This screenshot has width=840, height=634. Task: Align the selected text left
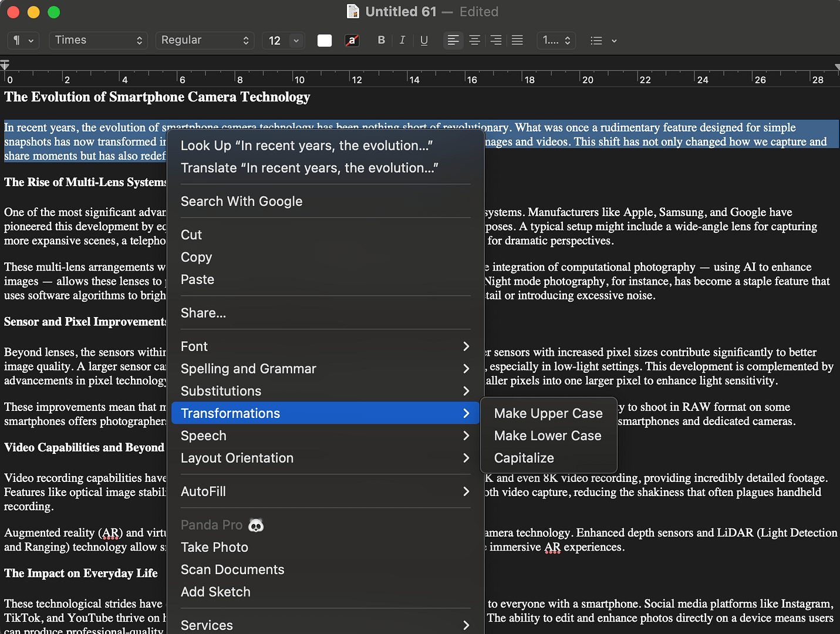pos(453,41)
